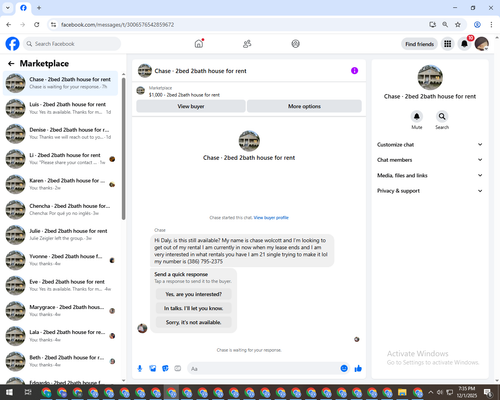Open the Karen conversation
Image resolution: width=500 pixels, height=400 pixels.
tap(60, 184)
